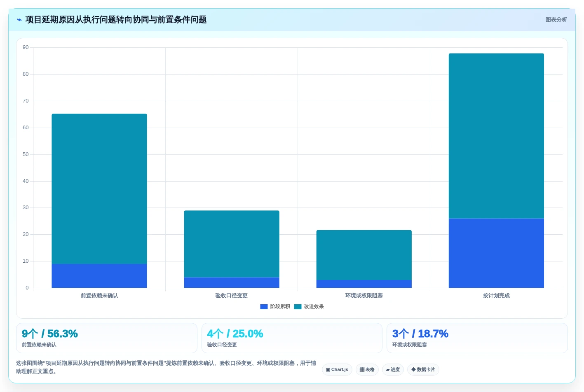Click the 数据卡片 tag chip
This screenshot has width=584, height=392.
(x=423, y=369)
